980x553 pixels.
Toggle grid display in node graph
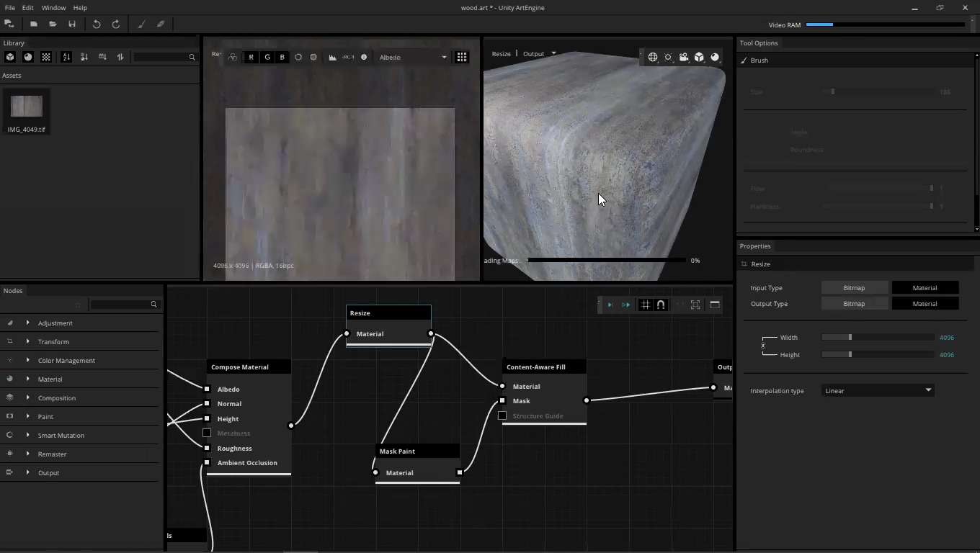click(645, 305)
